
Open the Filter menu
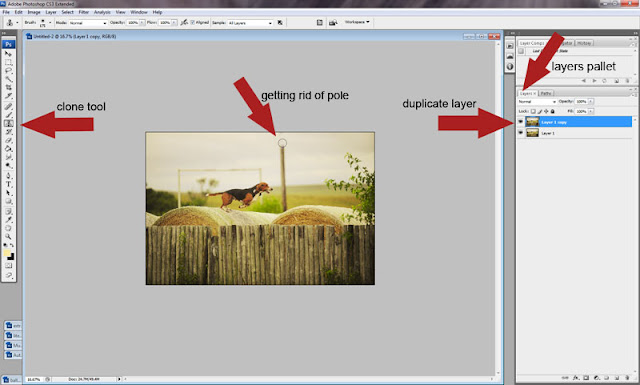point(84,12)
